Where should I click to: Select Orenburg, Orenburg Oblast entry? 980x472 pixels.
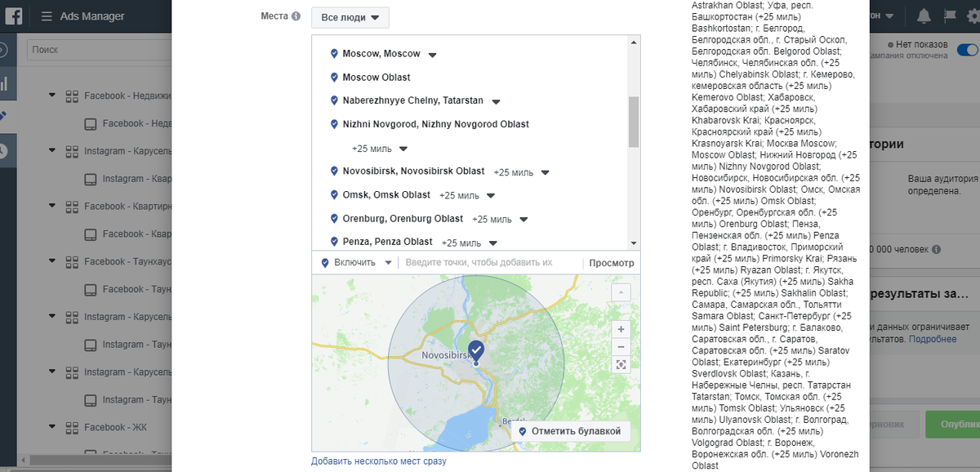403,219
